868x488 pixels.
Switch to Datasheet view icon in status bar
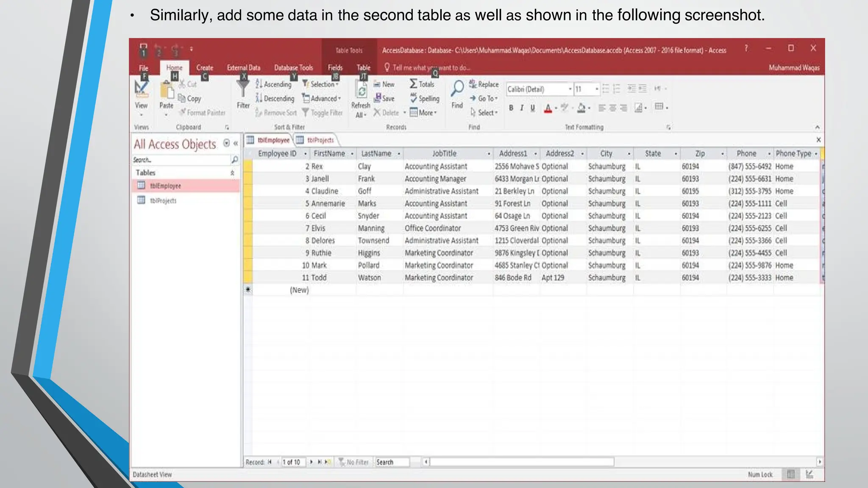[x=791, y=474]
